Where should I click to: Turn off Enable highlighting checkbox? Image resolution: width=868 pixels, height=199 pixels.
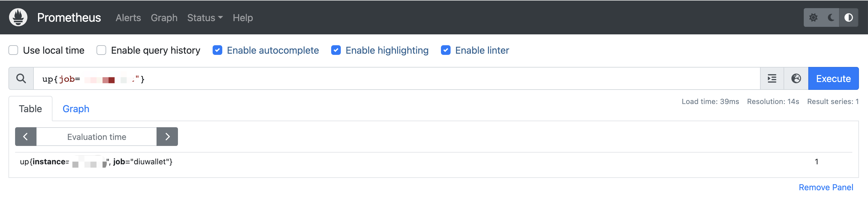[x=336, y=50]
